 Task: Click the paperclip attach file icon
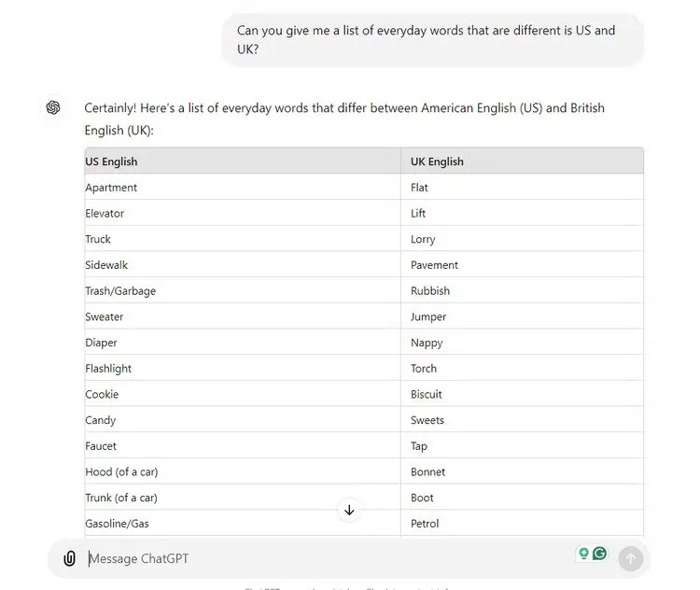69,558
